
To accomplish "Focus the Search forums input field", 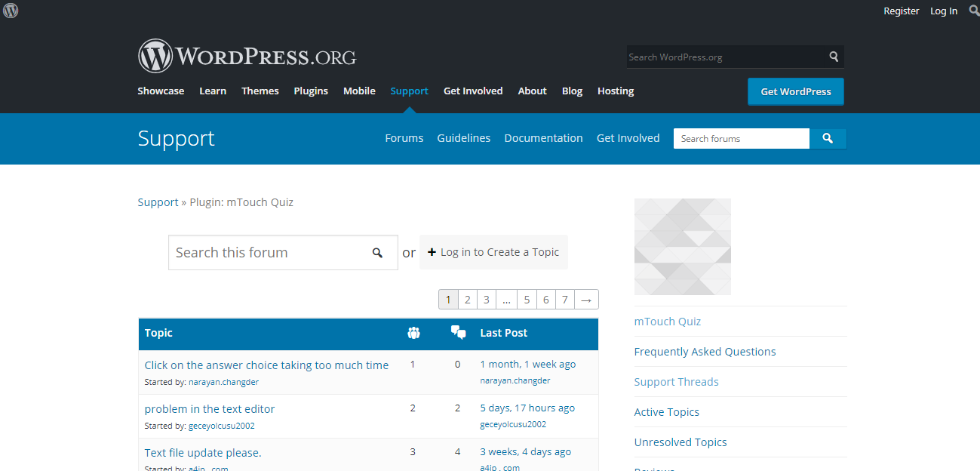I will pyautogui.click(x=742, y=138).
